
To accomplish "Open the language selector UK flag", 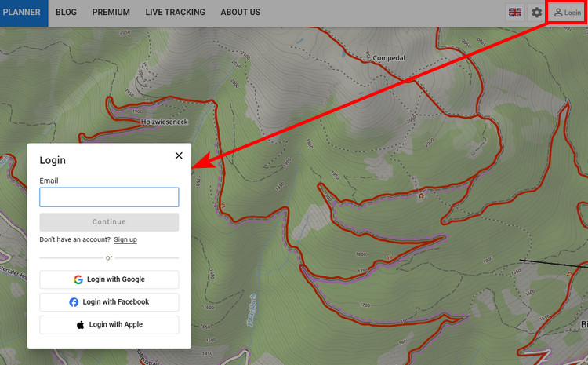I will 515,13.
